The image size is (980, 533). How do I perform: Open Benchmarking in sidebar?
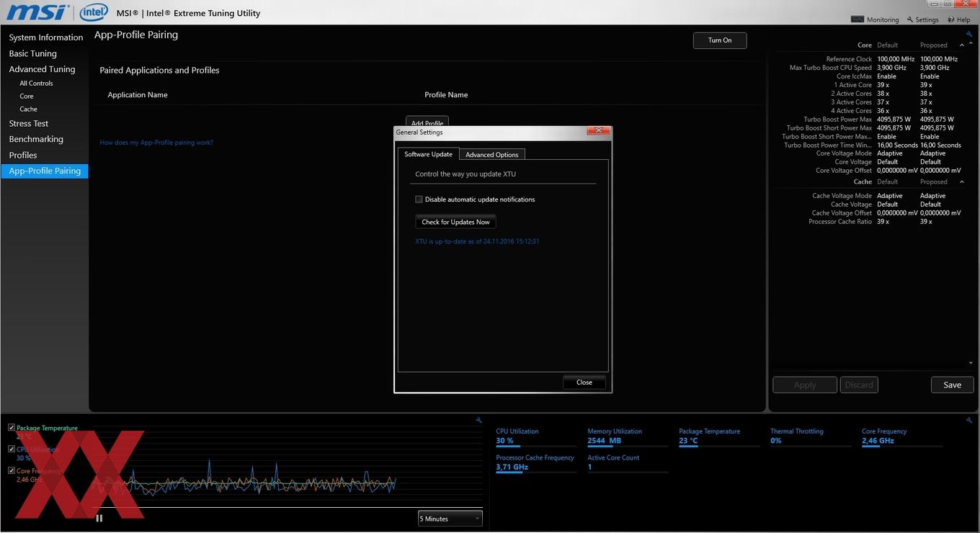coord(36,139)
